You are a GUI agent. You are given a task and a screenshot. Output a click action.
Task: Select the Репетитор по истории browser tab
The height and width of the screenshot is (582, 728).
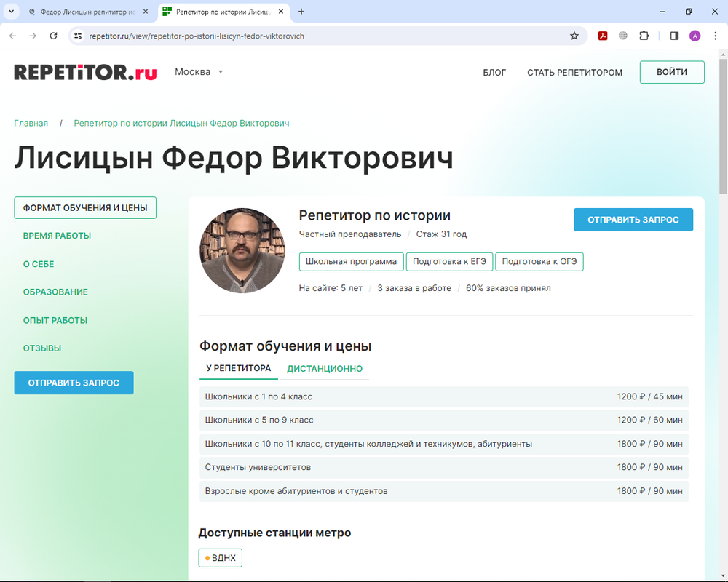pyautogui.click(x=223, y=12)
